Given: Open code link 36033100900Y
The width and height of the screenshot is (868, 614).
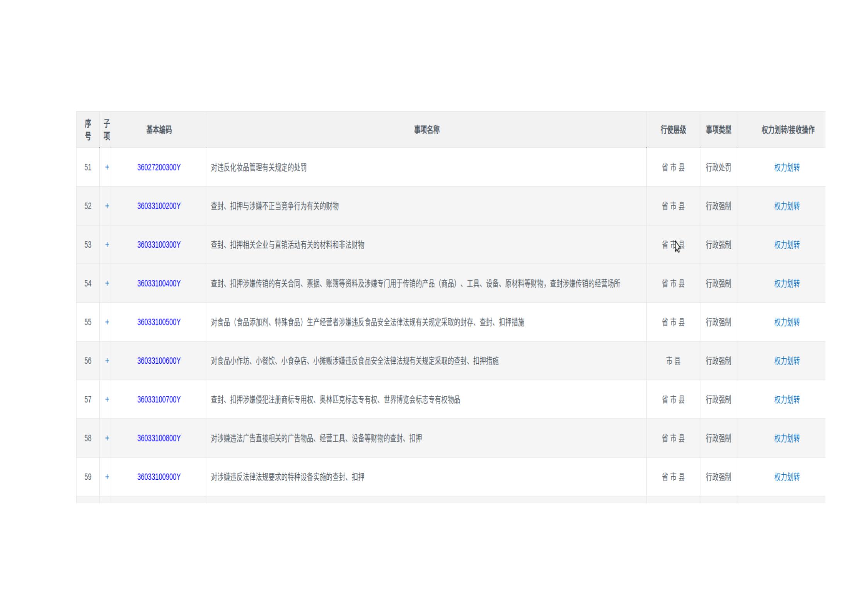Looking at the screenshot, I should [x=159, y=477].
